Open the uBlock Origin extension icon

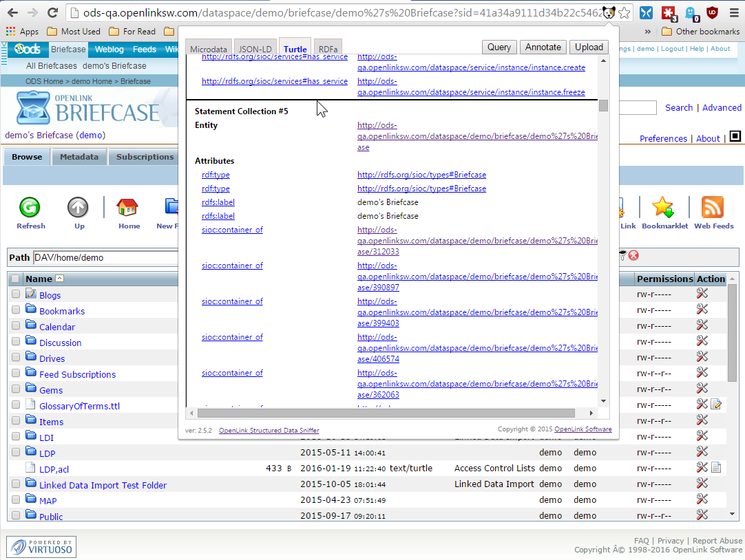[713, 12]
